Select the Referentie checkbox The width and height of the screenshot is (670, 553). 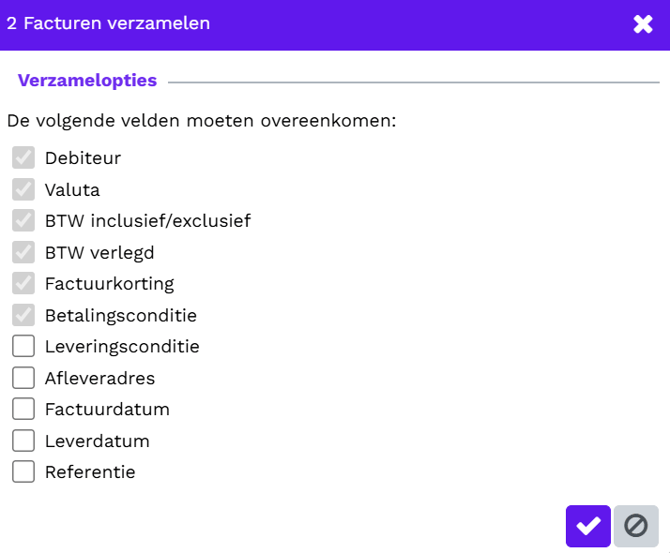[24, 472]
